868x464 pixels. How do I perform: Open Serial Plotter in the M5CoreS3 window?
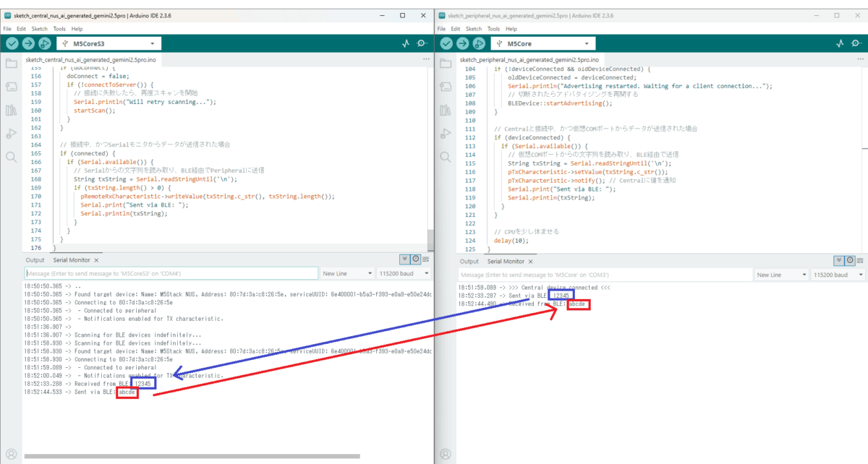coord(406,43)
